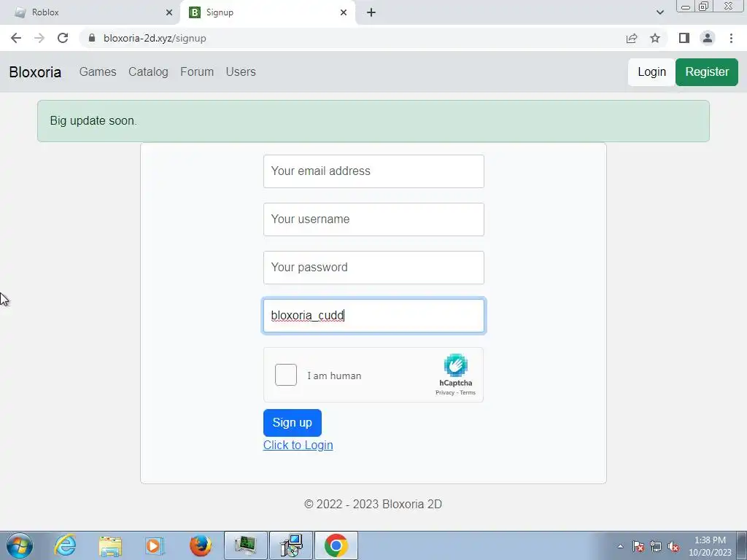
Task: Switch to the Roblox tab
Action: pos(90,12)
